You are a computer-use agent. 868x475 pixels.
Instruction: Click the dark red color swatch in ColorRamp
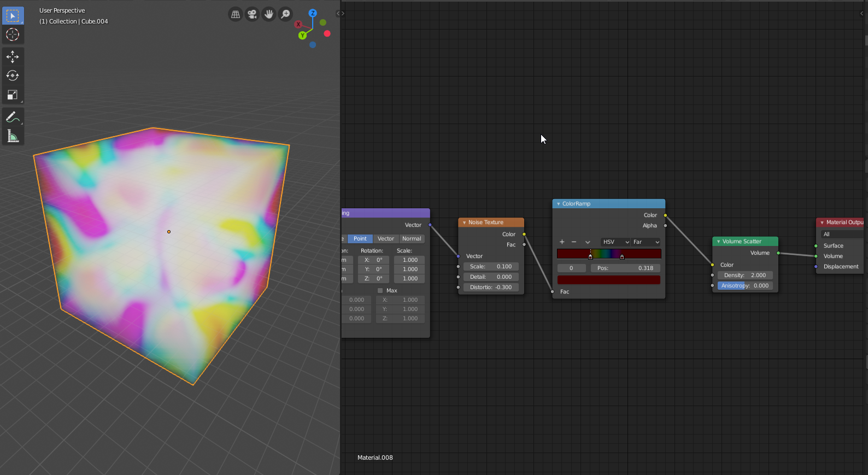(609, 280)
